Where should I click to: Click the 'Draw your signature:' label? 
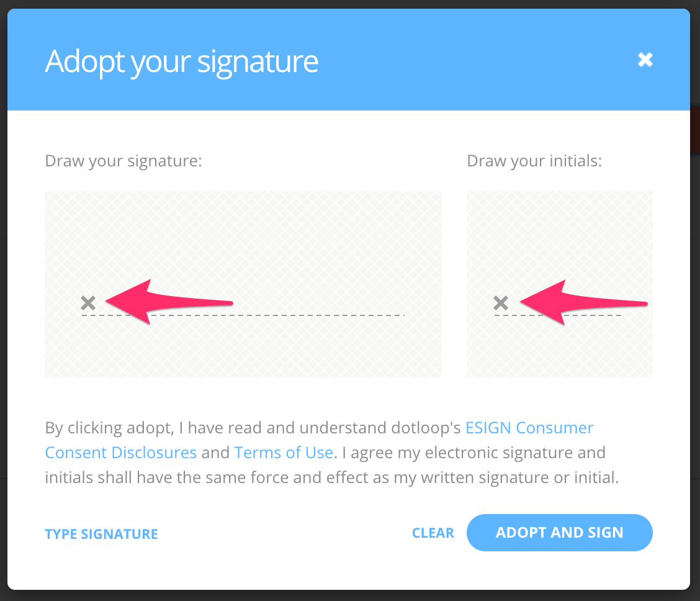tap(123, 160)
